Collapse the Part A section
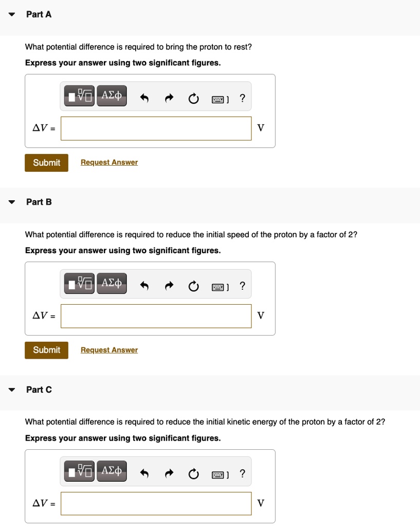420x527 pixels. coord(11,14)
